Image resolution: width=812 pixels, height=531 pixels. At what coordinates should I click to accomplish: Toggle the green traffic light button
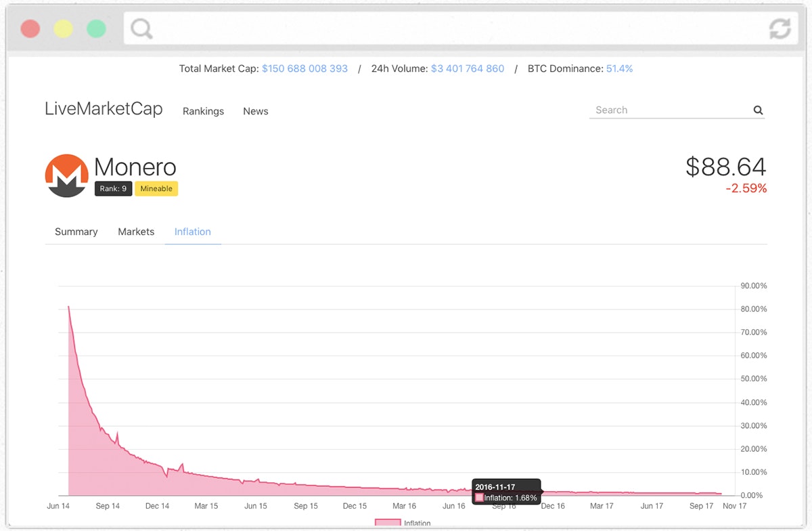96,29
